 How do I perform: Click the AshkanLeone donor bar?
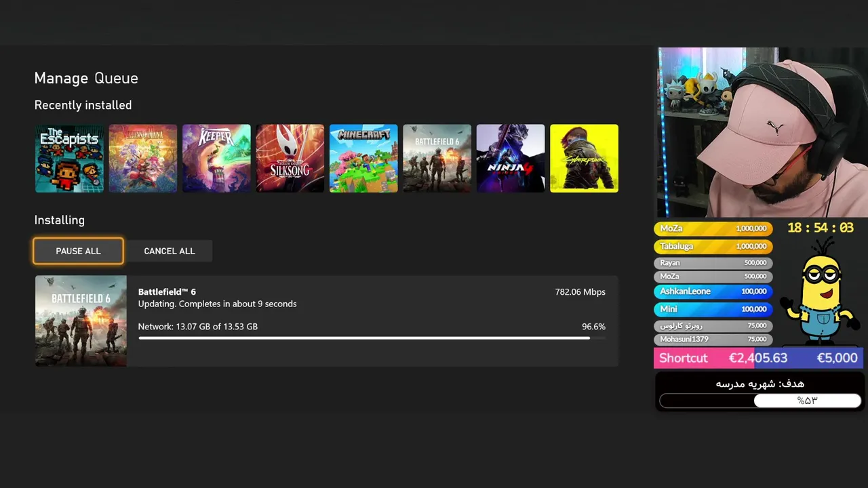[x=713, y=291]
